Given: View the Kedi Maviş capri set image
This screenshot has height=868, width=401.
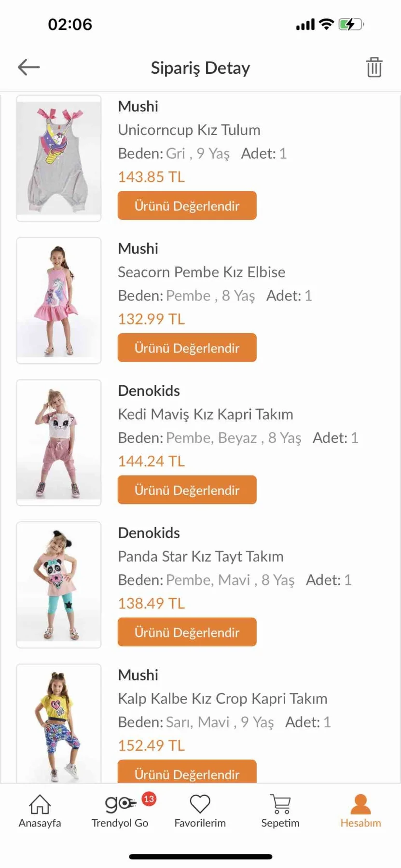Looking at the screenshot, I should tap(59, 443).
